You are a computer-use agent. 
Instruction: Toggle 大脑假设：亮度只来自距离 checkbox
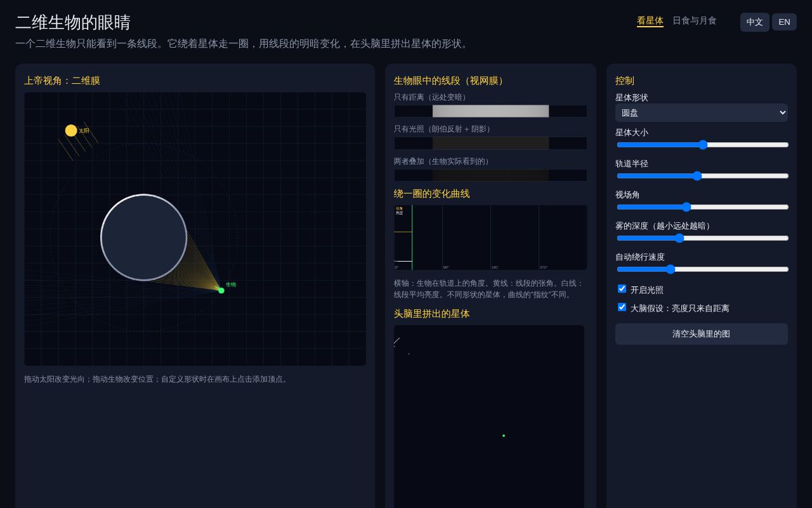click(x=622, y=307)
